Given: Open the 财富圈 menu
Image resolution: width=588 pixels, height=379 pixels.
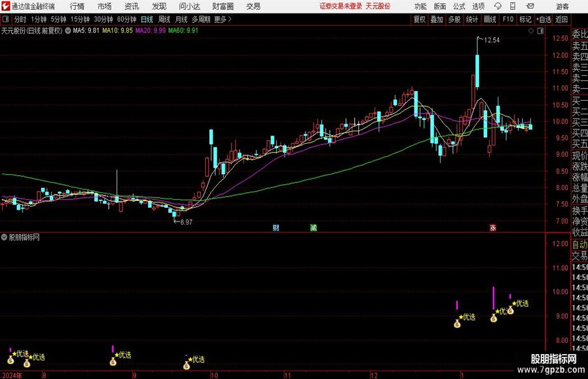Looking at the screenshot, I should pyautogui.click(x=223, y=6).
